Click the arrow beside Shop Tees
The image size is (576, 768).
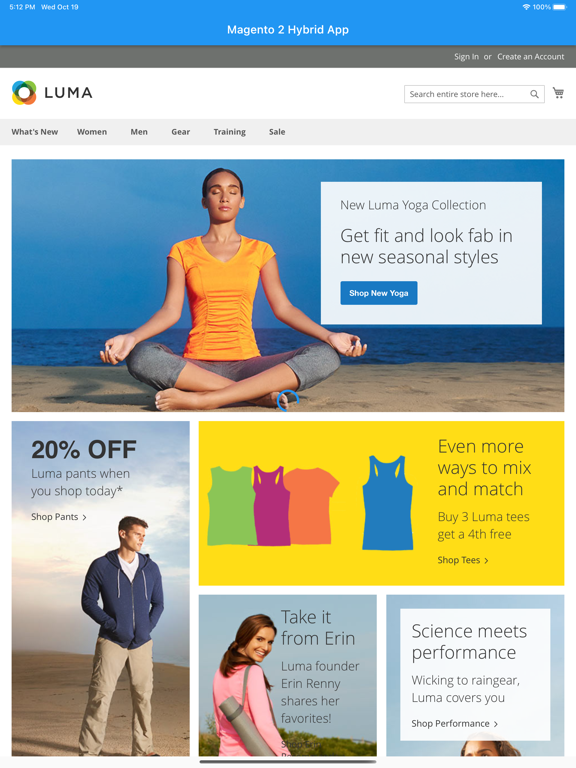(486, 561)
